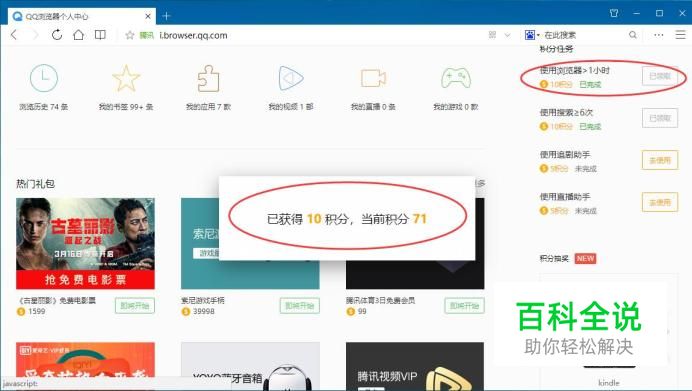692x391 pixels.
Task: Click 即将开始 under 索尼游戏手柄
Action: pos(300,305)
